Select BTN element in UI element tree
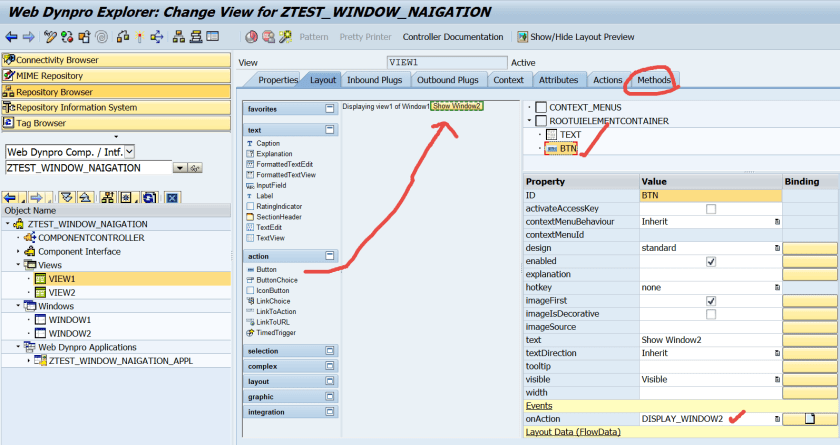The image size is (840, 445). pos(568,148)
